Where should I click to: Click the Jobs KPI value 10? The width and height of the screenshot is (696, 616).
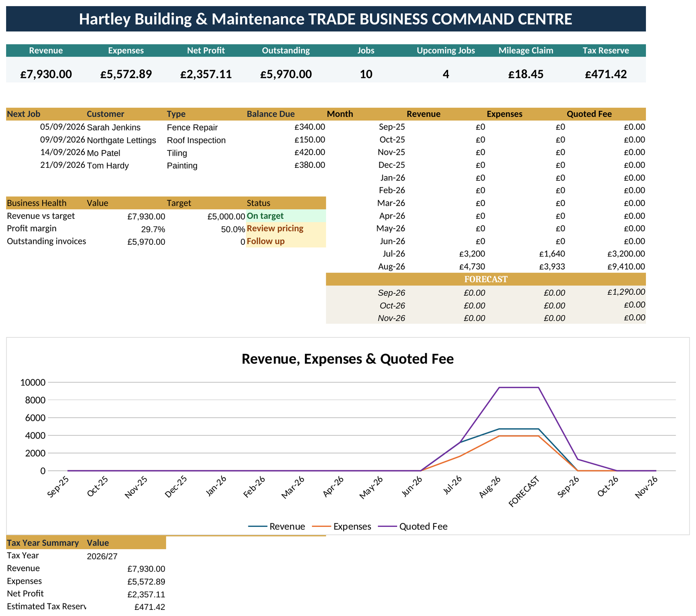[x=366, y=74]
